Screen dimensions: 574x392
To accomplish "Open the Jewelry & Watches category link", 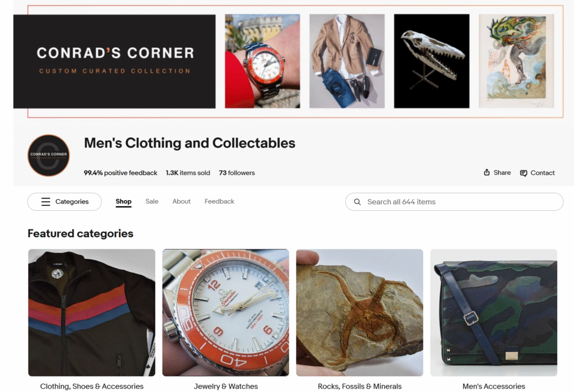I will point(226,386).
